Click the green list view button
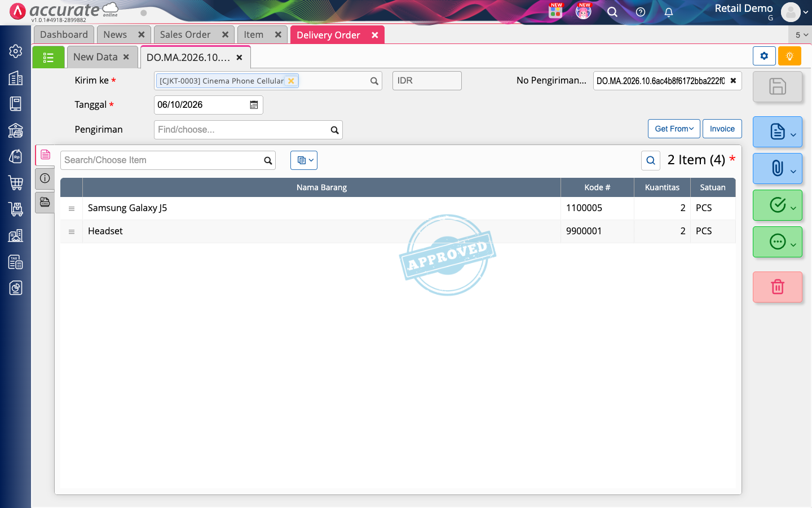 pyautogui.click(x=48, y=57)
